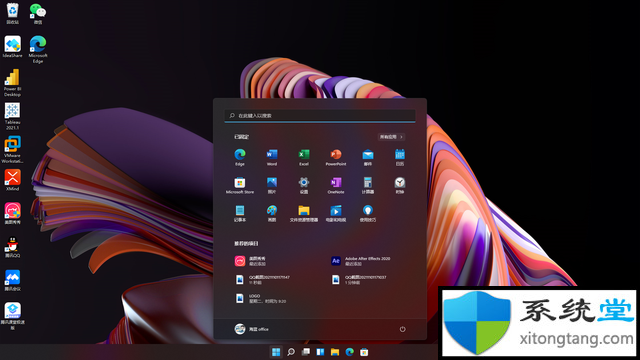Select the XMind desktop shortcut
The image size is (640, 360).
pos(12,180)
